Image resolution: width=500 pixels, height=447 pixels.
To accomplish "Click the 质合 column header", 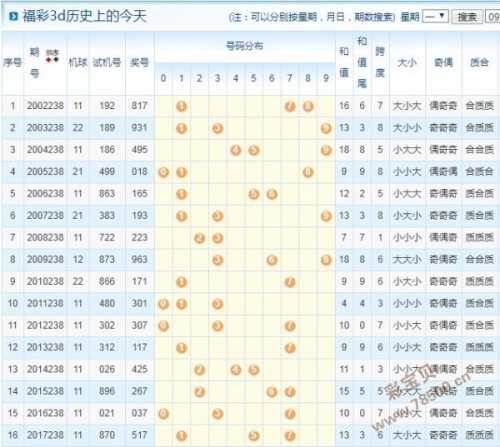I will coord(479,62).
